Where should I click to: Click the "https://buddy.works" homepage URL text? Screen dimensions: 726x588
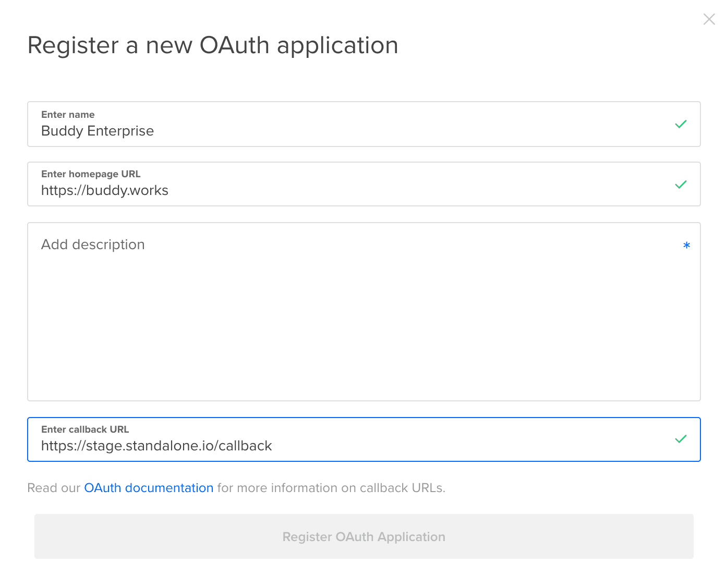coord(105,190)
